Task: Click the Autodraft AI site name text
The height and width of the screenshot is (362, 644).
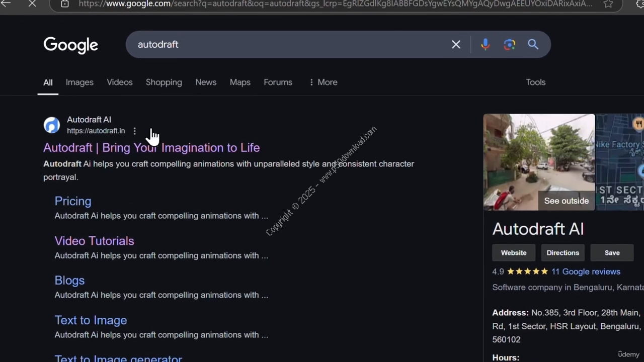Action: click(x=89, y=120)
